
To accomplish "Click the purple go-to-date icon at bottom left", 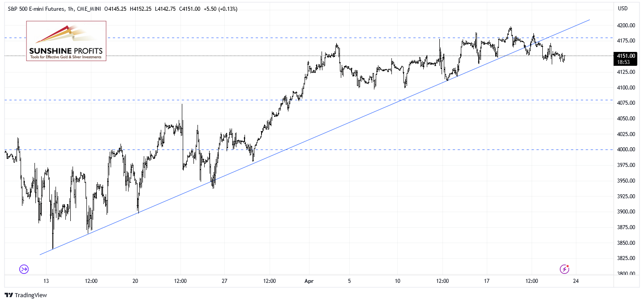I will (x=24, y=269).
